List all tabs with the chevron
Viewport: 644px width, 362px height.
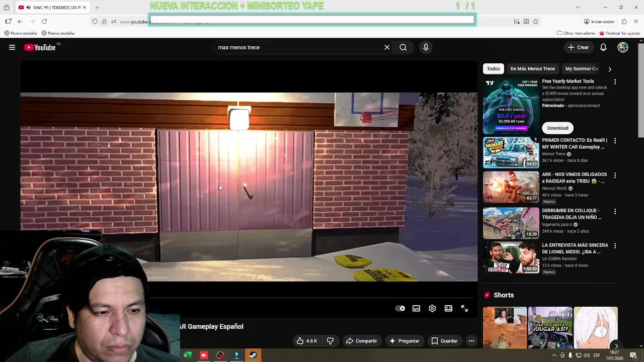(577, 8)
